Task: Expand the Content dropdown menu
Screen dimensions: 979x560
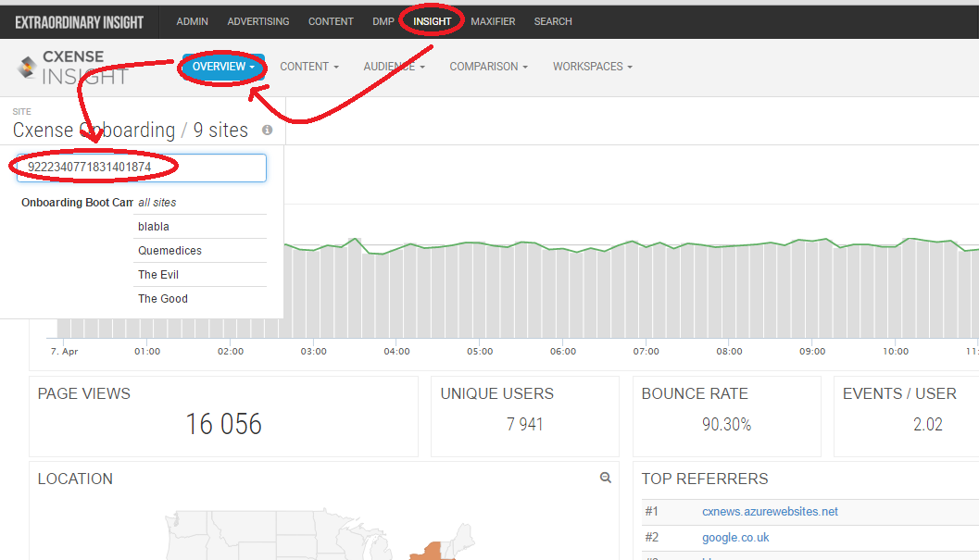Action: pos(309,67)
